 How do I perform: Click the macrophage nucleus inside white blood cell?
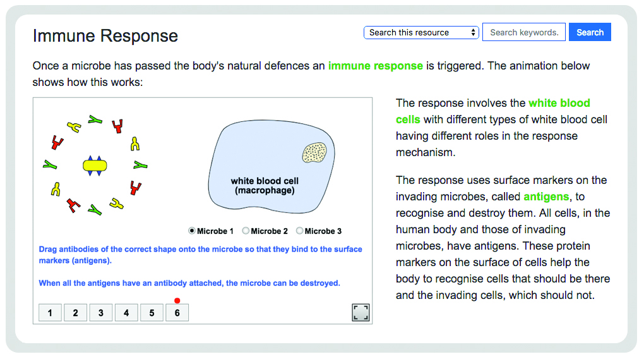pyautogui.click(x=314, y=152)
